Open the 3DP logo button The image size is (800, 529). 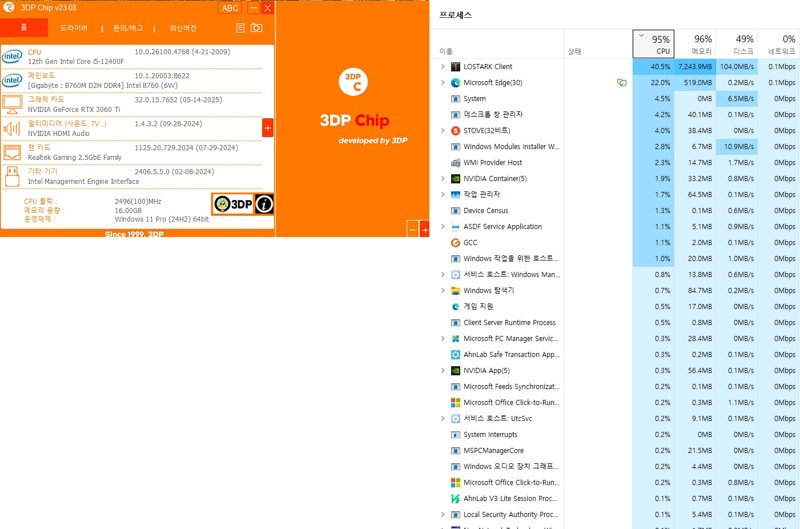click(x=233, y=204)
